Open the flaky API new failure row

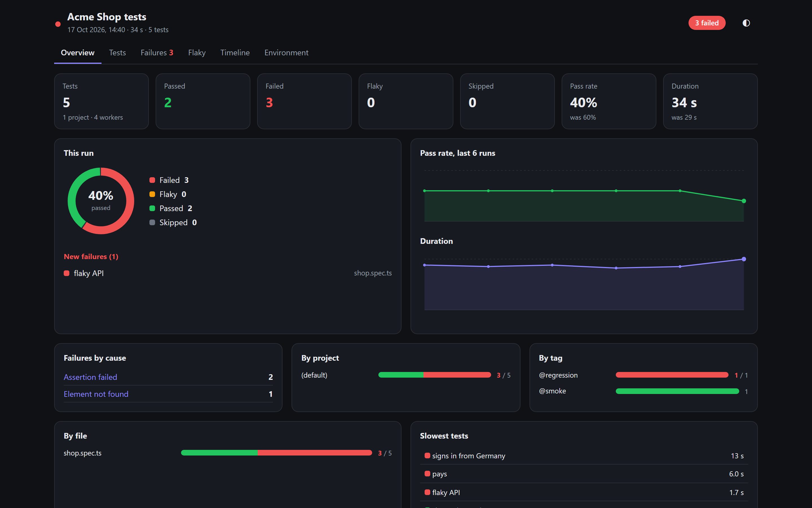click(228, 273)
